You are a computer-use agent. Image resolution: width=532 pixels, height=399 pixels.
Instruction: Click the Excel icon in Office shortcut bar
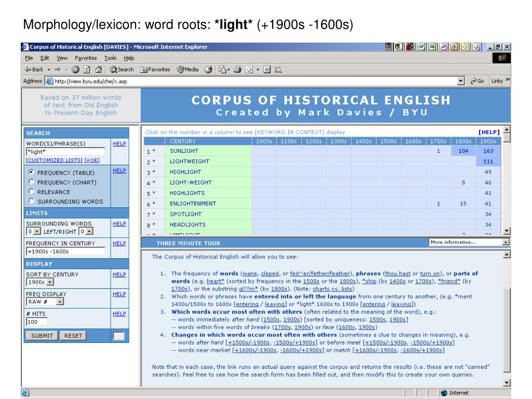(x=432, y=47)
